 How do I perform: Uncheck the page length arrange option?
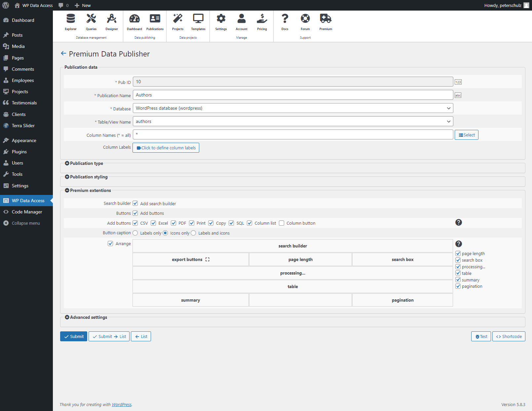coord(458,253)
